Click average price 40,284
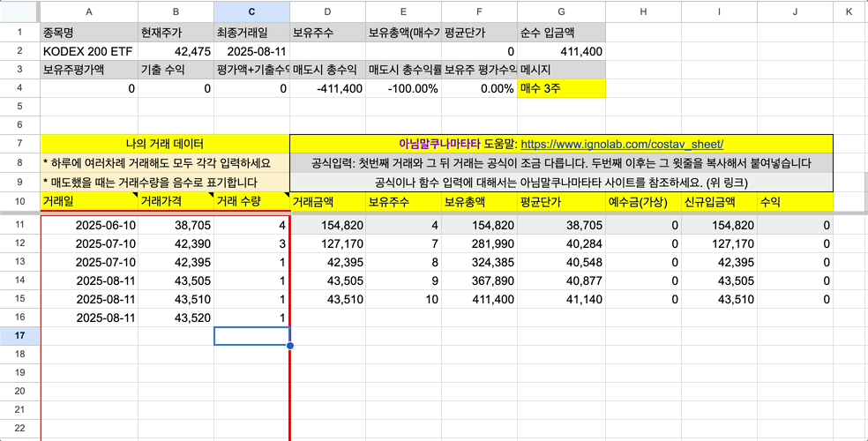This screenshot has height=441, width=868. [x=561, y=243]
